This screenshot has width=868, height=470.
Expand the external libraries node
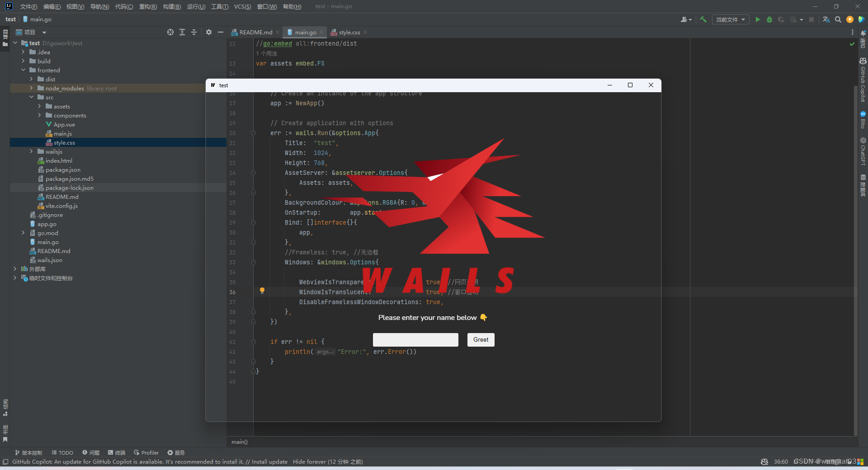[x=15, y=269]
